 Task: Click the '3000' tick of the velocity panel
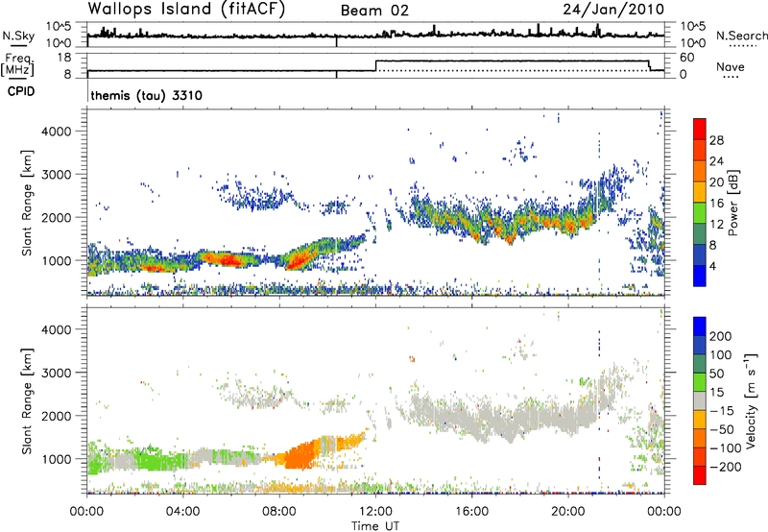pyautogui.click(x=56, y=373)
